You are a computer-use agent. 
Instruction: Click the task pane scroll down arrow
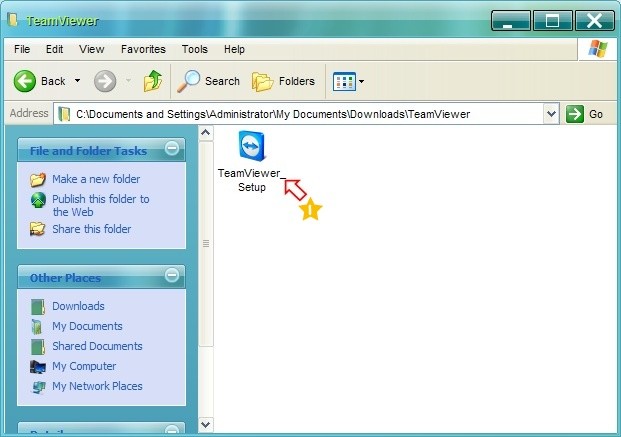pyautogui.click(x=206, y=425)
